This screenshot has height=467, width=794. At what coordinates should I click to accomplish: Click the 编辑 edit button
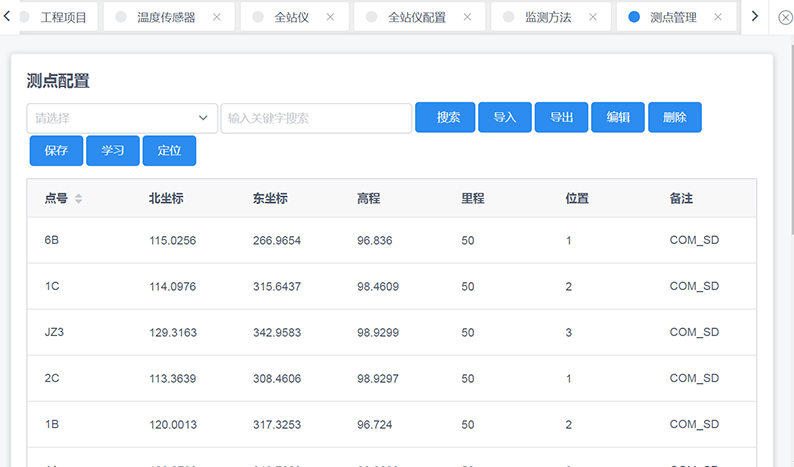[x=618, y=118]
